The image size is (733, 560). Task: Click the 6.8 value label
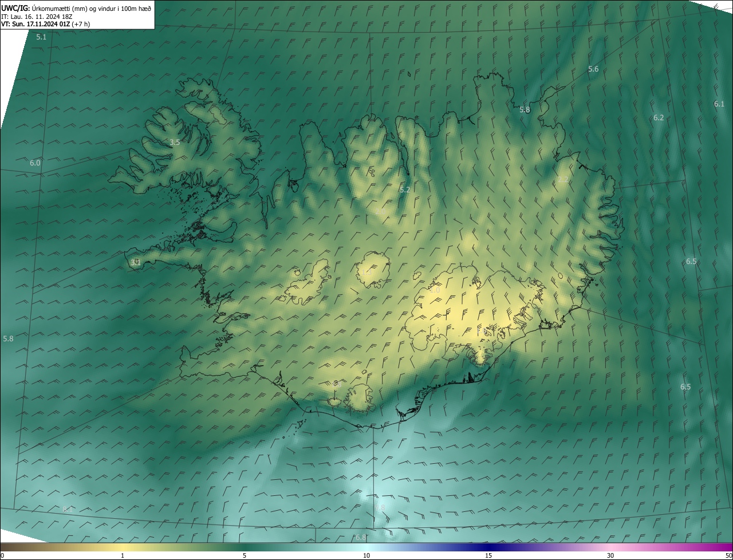click(361, 537)
